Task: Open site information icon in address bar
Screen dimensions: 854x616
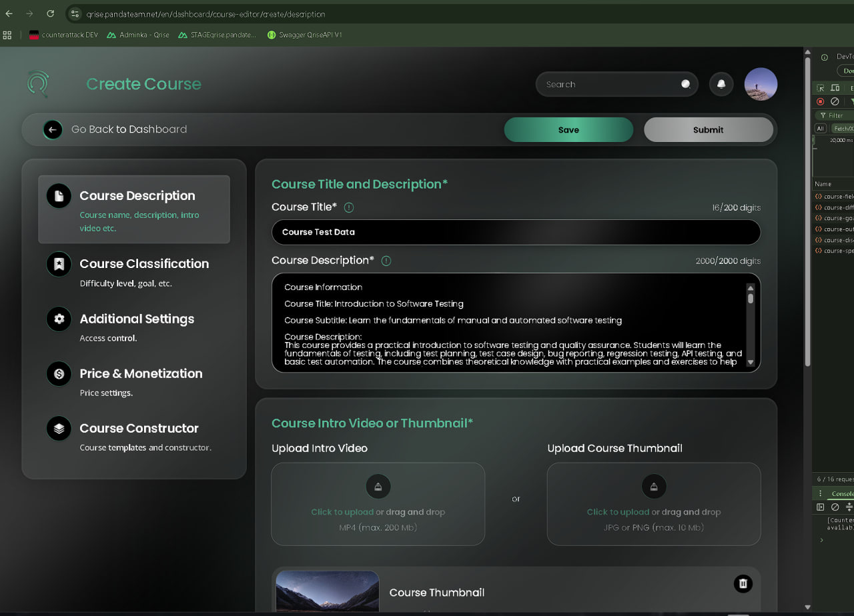Action: [x=75, y=13]
